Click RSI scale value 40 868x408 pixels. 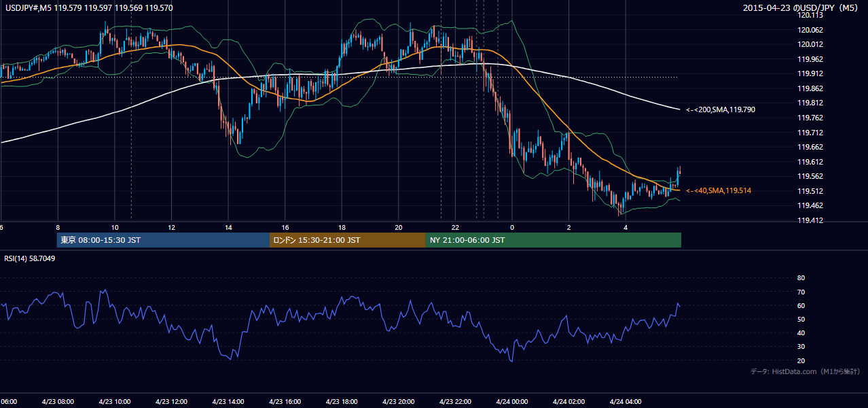coord(801,333)
